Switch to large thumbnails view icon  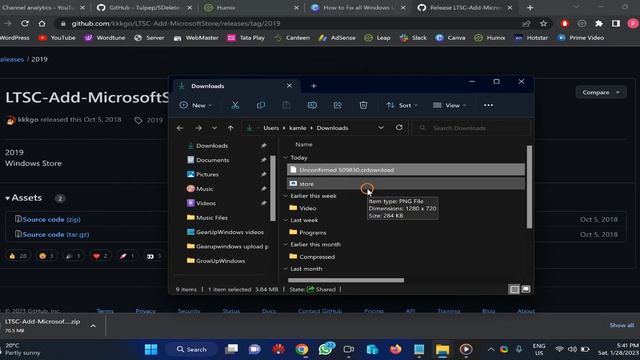coord(526,289)
